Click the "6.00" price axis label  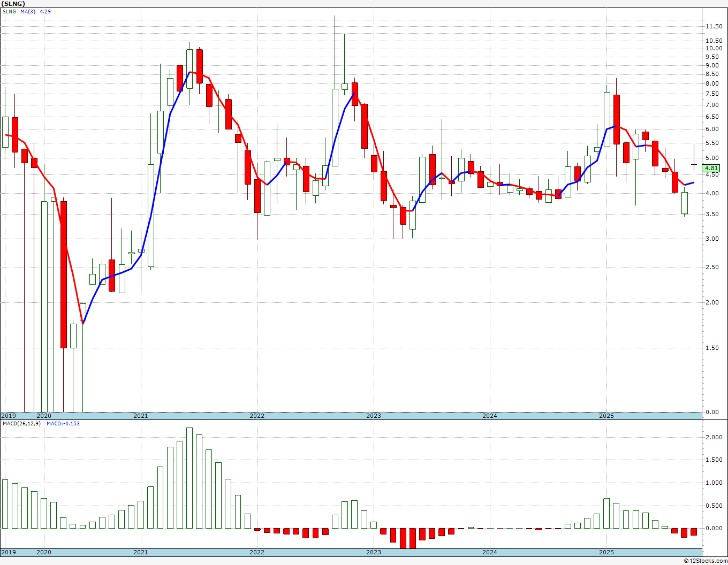[712, 129]
